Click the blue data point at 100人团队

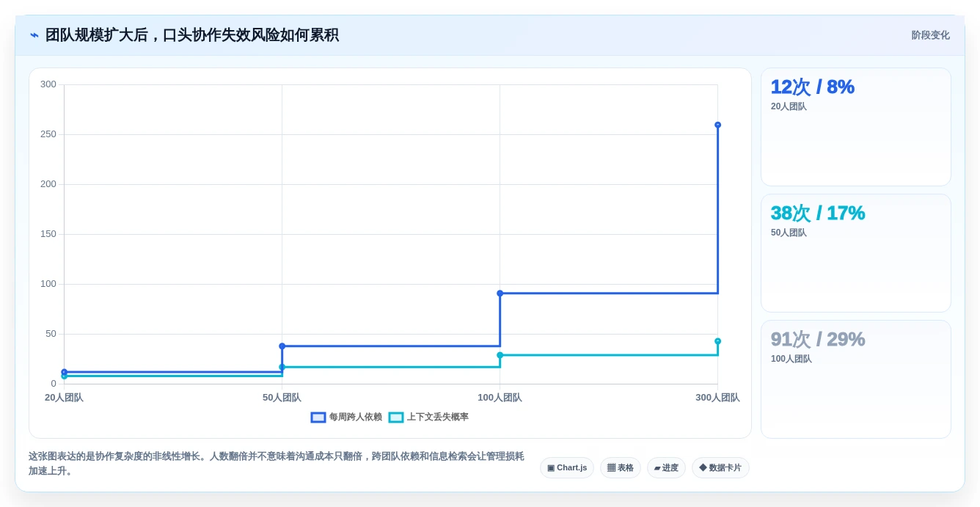point(500,293)
